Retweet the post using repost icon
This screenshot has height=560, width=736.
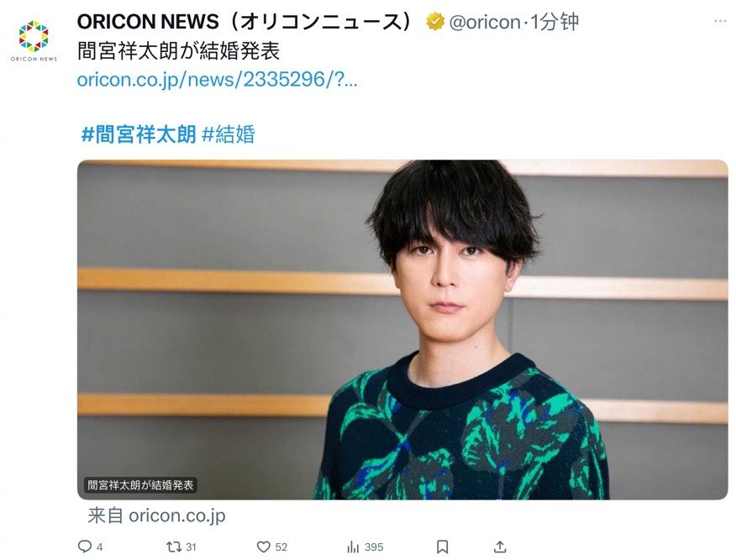tap(174, 547)
